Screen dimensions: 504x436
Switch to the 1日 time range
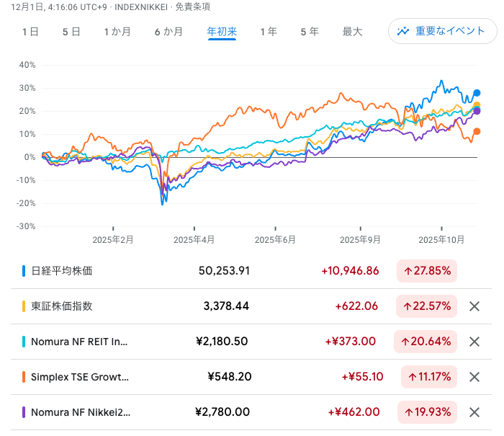click(x=30, y=32)
